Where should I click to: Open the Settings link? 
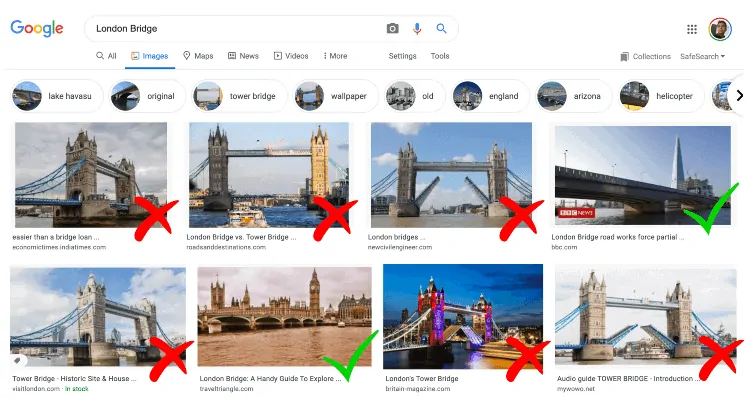click(402, 56)
